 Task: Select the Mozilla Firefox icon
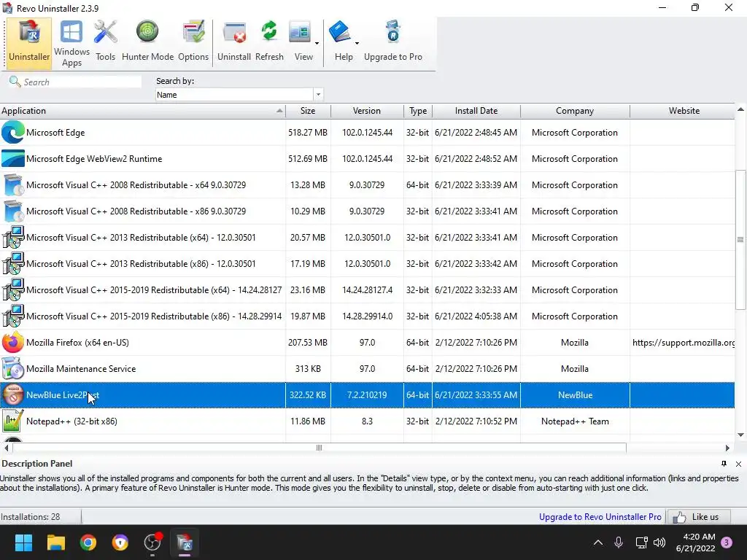point(13,343)
